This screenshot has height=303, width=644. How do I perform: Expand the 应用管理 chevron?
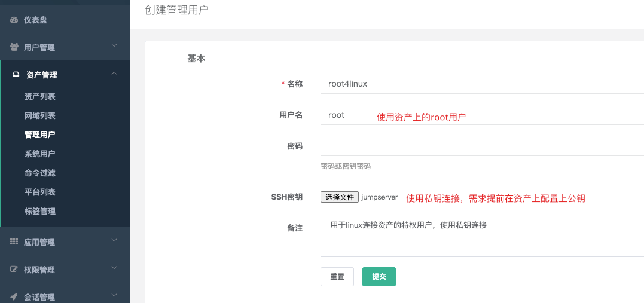114,240
